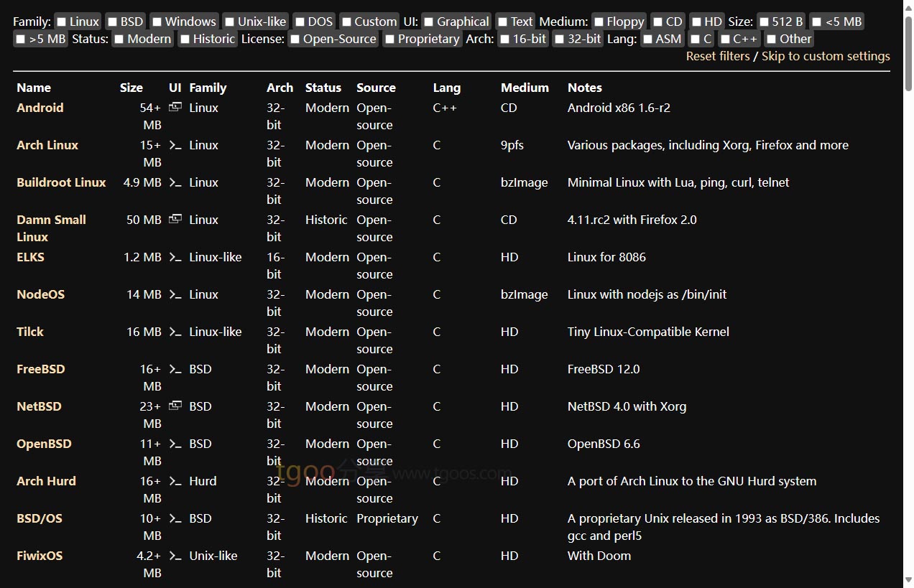
Task: Click Reset filters link
Action: [x=717, y=56]
